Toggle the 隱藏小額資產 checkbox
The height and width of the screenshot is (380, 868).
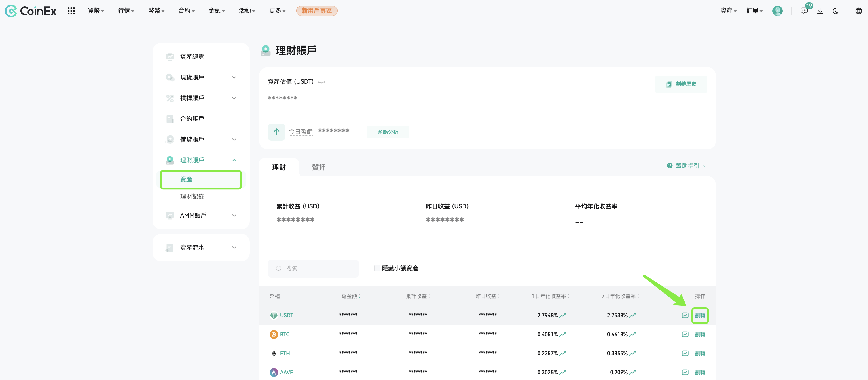click(377, 268)
